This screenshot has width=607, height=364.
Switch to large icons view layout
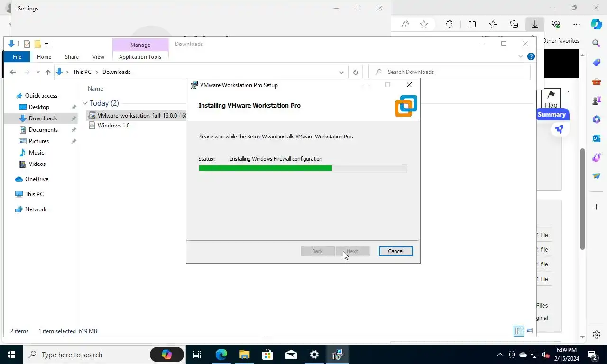529,331
